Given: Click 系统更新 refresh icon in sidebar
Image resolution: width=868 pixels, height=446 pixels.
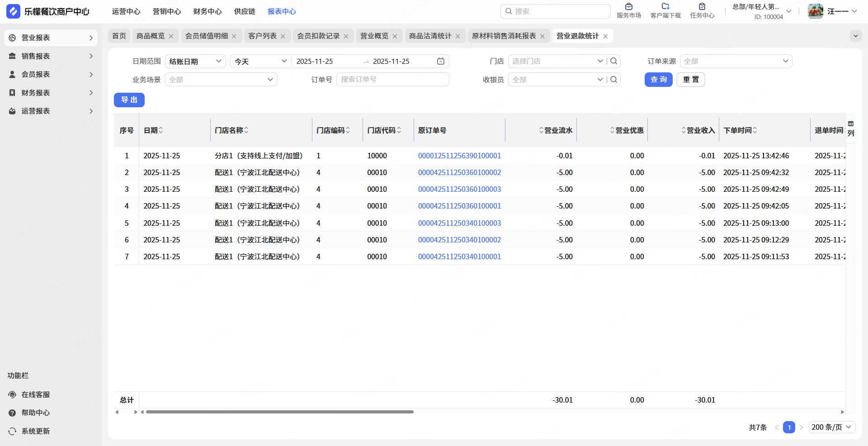Looking at the screenshot, I should (x=13, y=431).
